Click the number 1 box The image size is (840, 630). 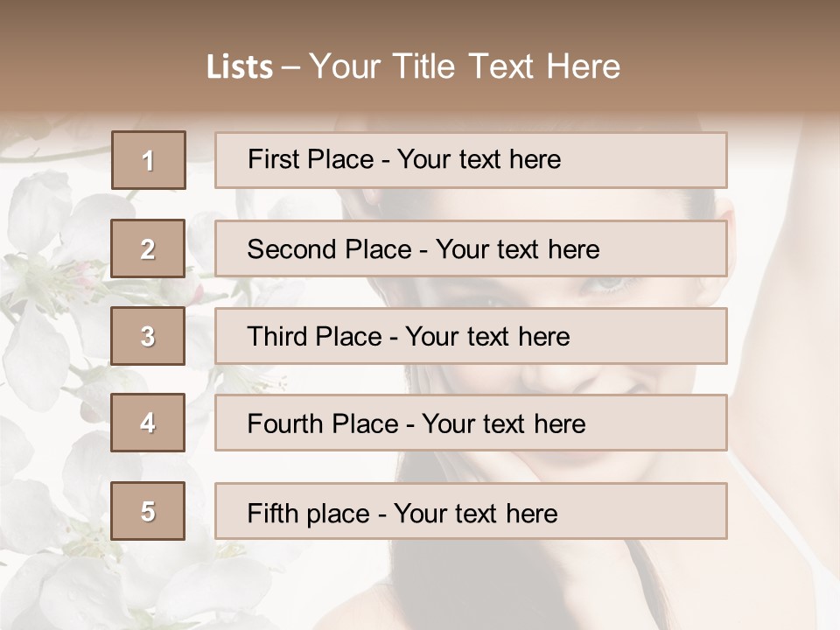[x=149, y=160]
